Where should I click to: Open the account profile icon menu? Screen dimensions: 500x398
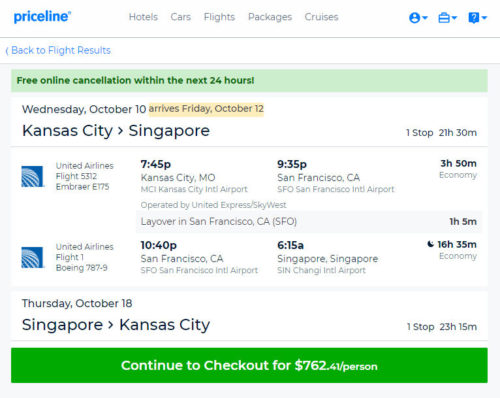pos(414,17)
